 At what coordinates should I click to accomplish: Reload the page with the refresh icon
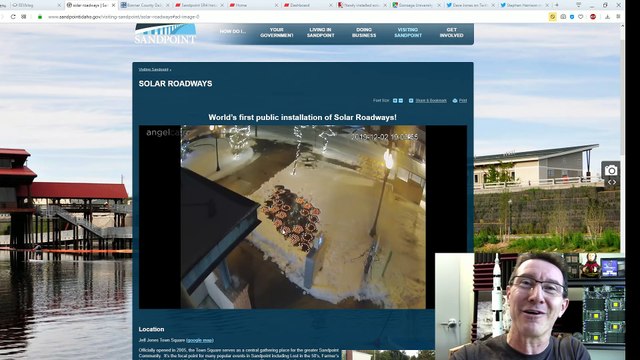pos(13,17)
